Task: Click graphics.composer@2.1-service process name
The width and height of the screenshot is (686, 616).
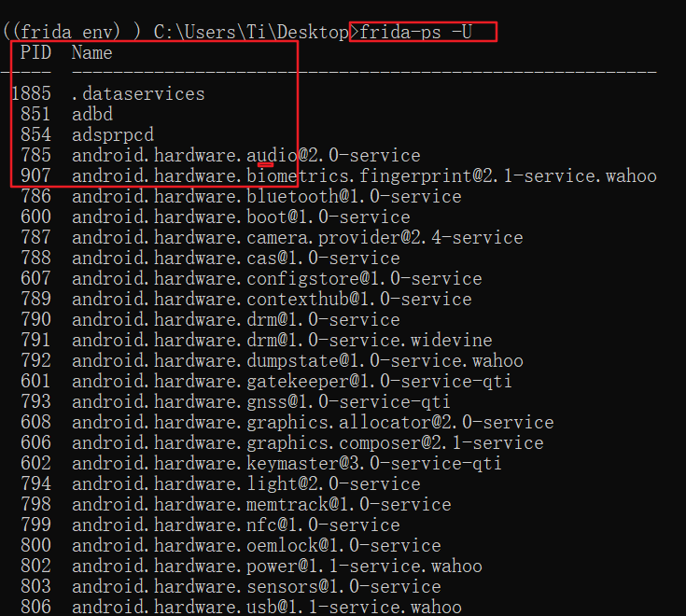Action: [395, 442]
